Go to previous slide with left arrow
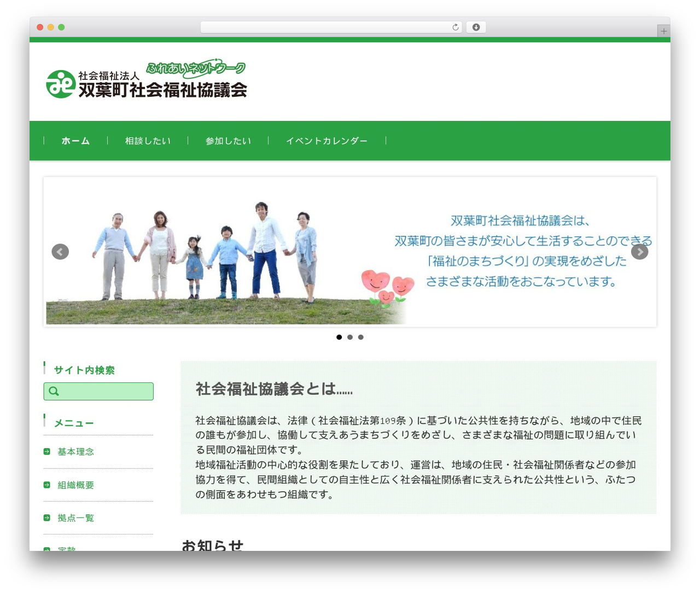Viewport: 700px width, 593px height. [60, 252]
